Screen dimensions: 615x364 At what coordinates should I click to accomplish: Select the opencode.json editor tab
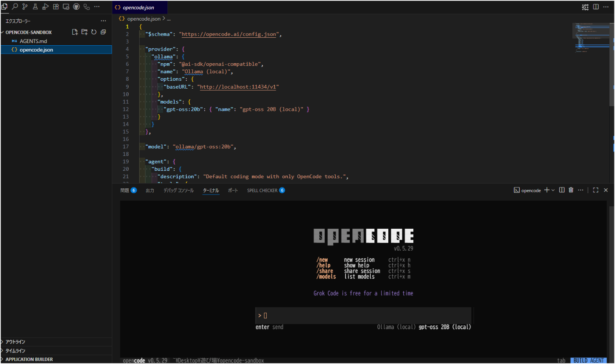pos(139,7)
